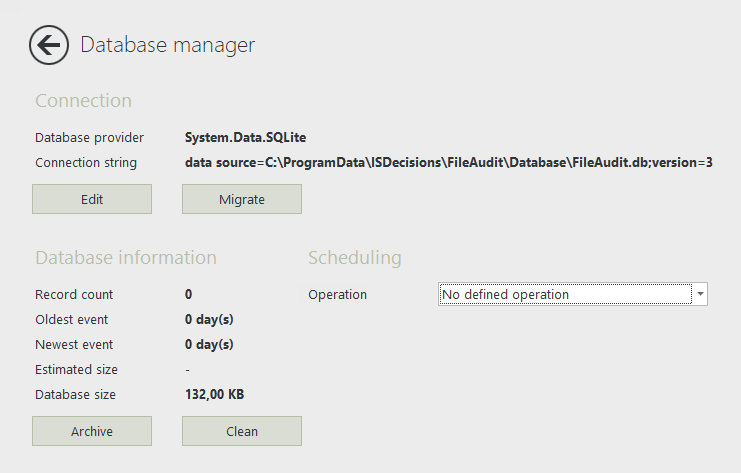The image size is (741, 473).
Task: Open the Operation dropdown arrow
Action: pyautogui.click(x=700, y=294)
